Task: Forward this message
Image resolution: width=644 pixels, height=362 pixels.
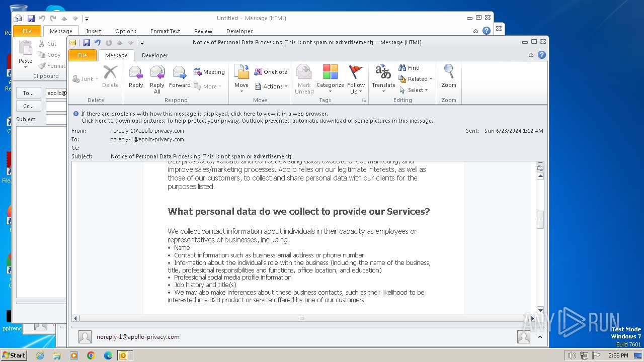Action: 180,78
